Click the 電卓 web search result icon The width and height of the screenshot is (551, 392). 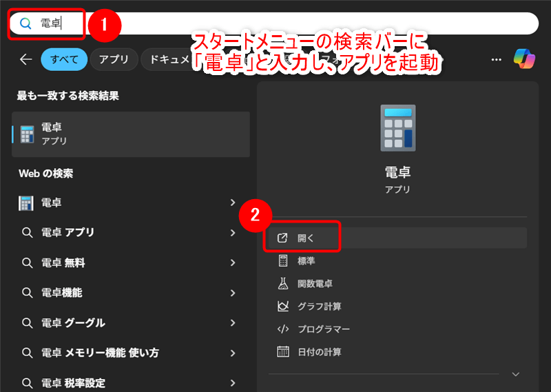26,203
